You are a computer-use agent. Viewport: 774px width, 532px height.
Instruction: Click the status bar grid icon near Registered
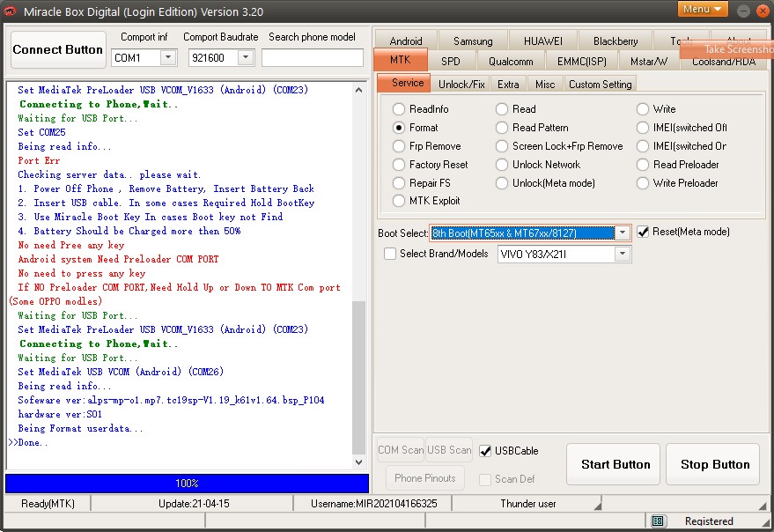click(x=657, y=521)
